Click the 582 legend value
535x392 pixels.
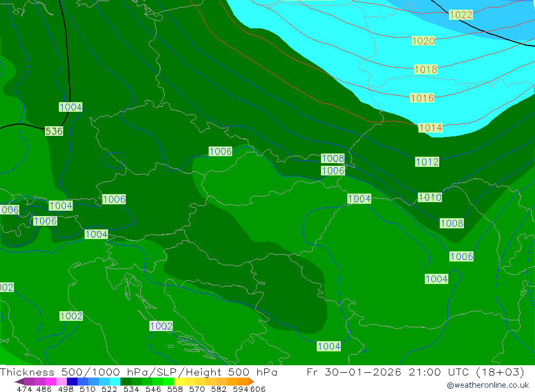pyautogui.click(x=218, y=389)
